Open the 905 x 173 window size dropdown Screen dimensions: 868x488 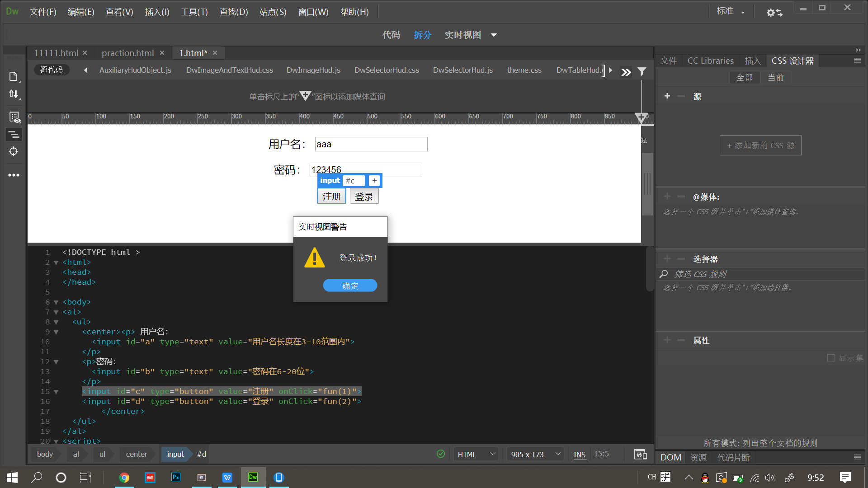pyautogui.click(x=535, y=454)
